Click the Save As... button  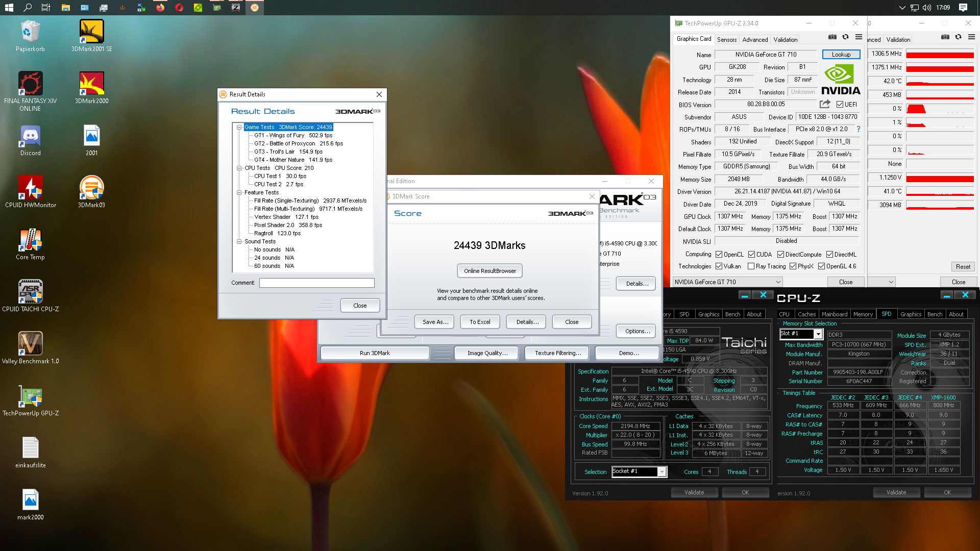(x=435, y=322)
